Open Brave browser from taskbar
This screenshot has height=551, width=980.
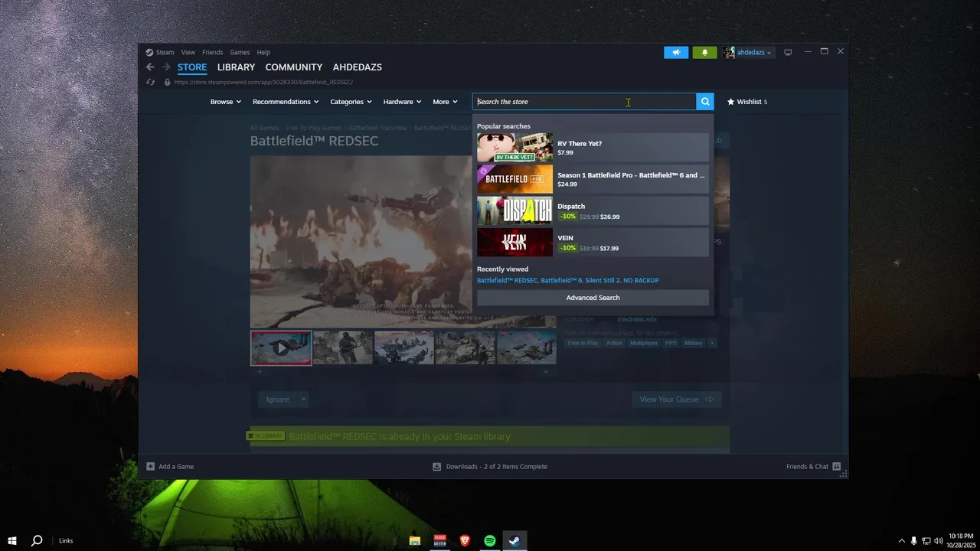[x=465, y=540]
